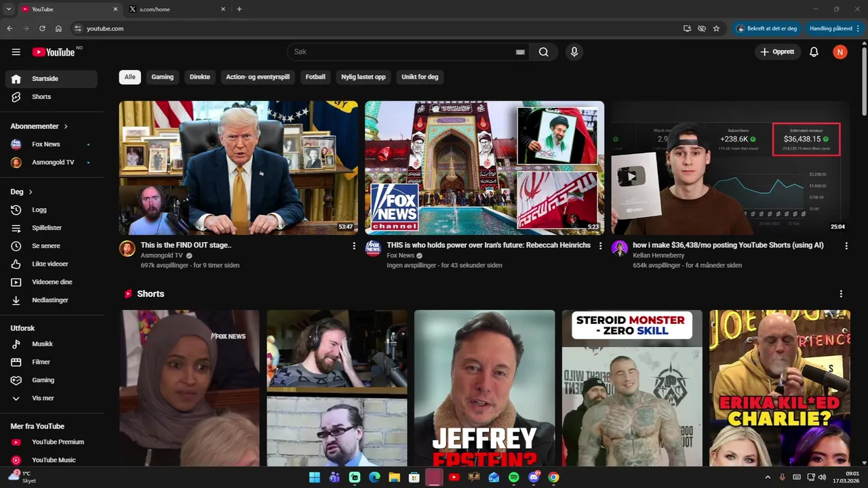Select the Direkte filter chip
Viewport: 868px width, 488px height.
199,77
